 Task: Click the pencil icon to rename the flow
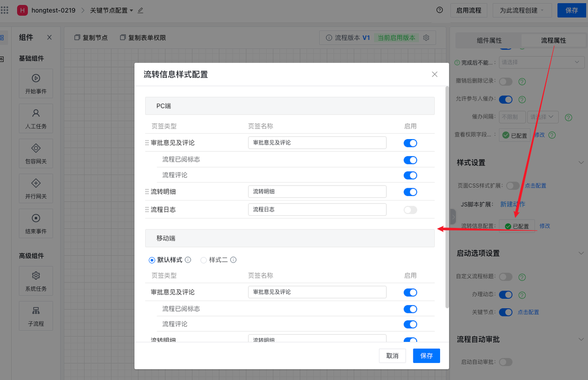click(x=141, y=10)
